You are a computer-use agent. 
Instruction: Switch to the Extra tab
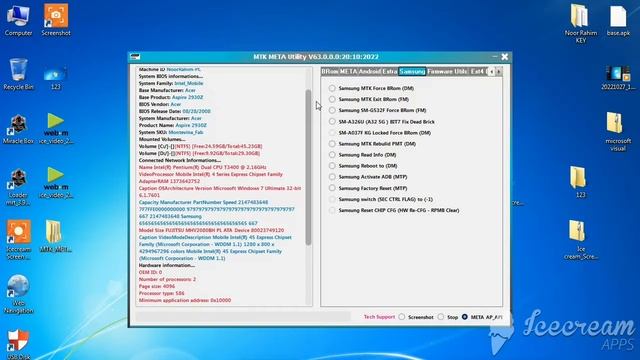tap(389, 71)
